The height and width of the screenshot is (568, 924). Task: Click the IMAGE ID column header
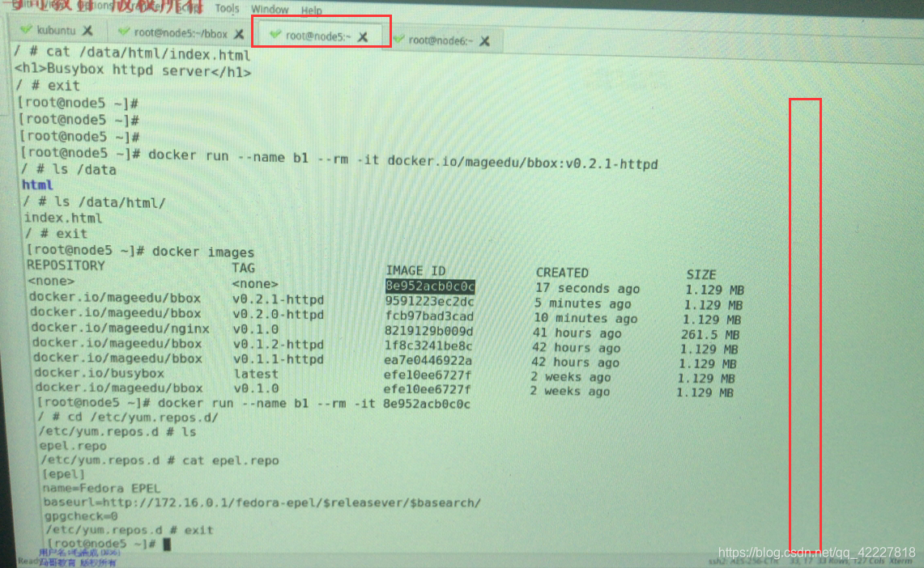415,271
